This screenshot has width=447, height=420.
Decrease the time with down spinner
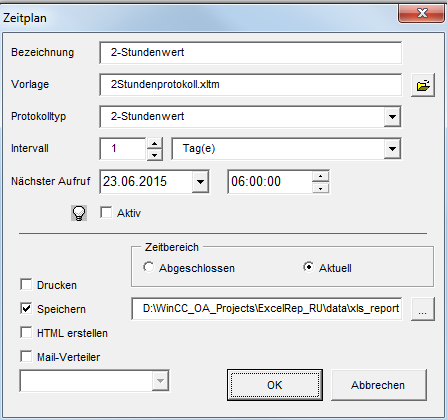320,188
